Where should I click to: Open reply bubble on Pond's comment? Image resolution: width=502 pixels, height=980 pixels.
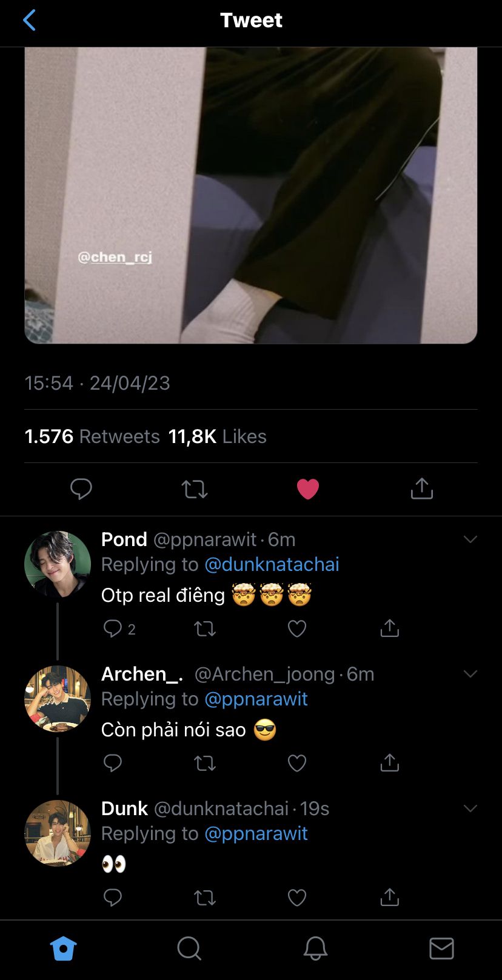point(113,628)
